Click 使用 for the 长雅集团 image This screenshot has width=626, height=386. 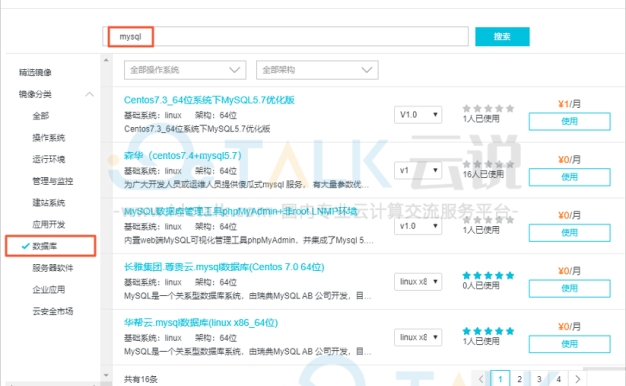pyautogui.click(x=569, y=288)
